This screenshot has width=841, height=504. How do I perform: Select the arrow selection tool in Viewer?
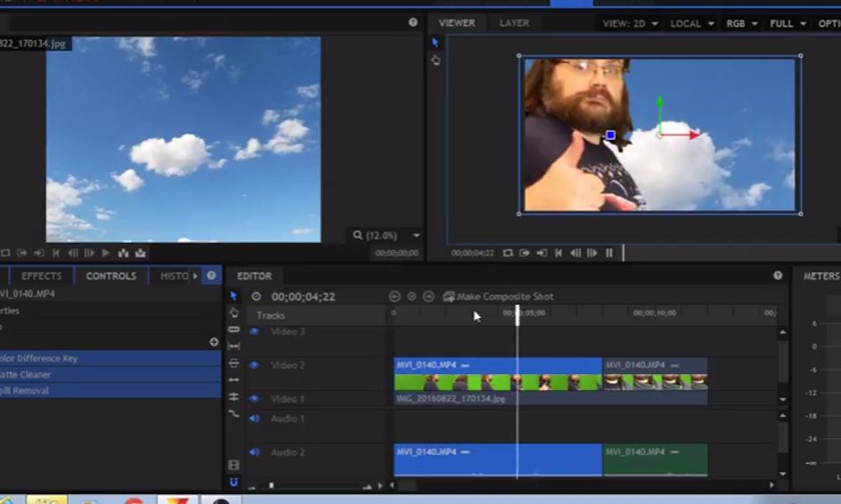[x=435, y=43]
